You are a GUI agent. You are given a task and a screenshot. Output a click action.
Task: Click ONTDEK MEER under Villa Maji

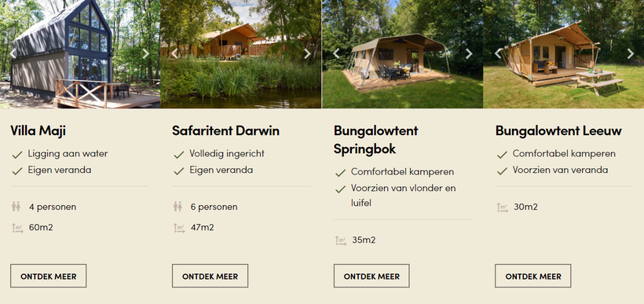coord(49,276)
